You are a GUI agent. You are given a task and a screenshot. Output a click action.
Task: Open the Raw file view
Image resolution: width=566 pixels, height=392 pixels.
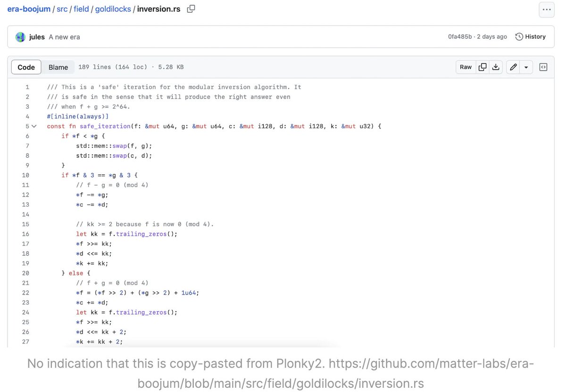(466, 67)
